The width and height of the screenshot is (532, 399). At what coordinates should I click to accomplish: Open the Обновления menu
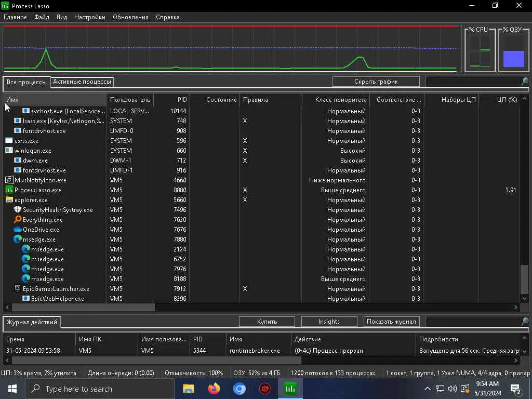(x=130, y=17)
